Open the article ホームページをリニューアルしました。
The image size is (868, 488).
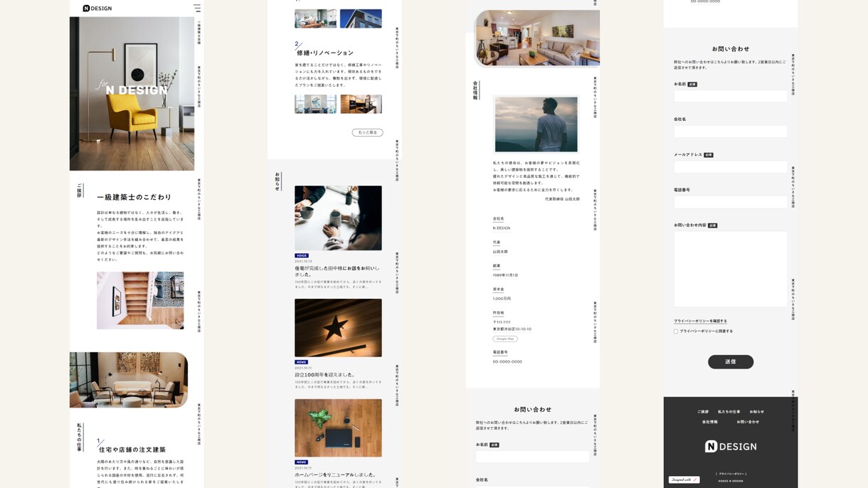tap(335, 474)
